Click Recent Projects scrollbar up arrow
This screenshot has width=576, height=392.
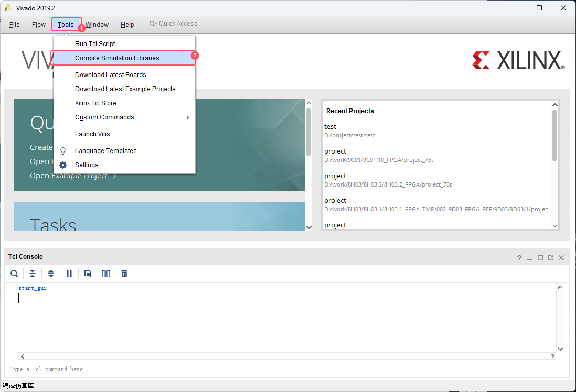pos(554,105)
